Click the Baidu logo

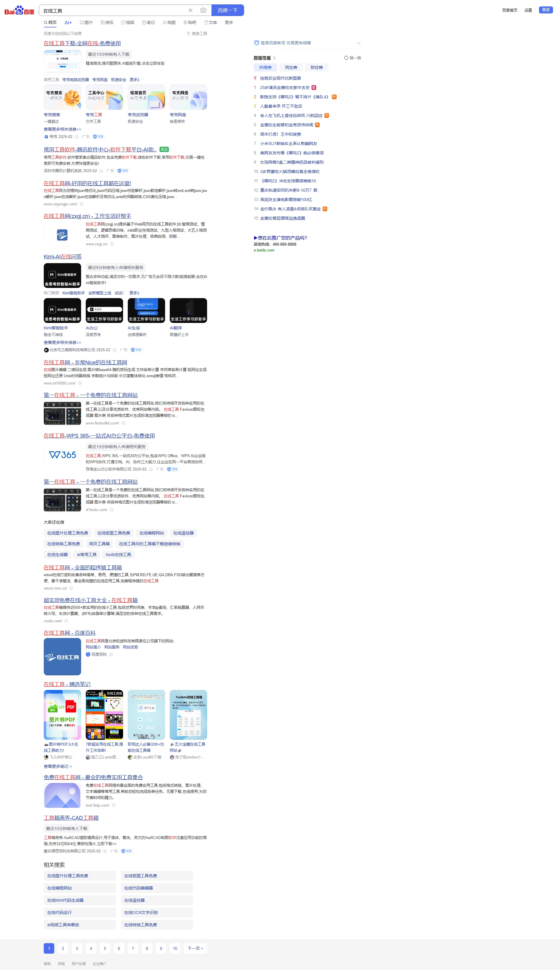coord(19,11)
